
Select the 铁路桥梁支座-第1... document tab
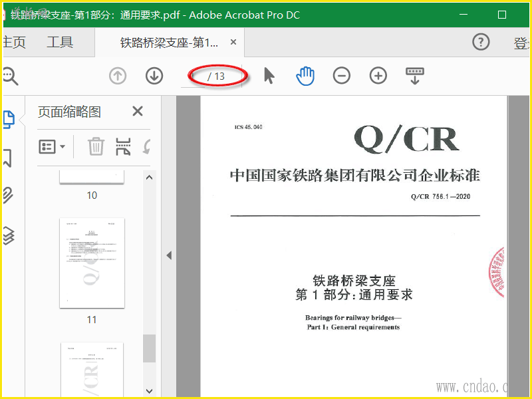click(169, 43)
